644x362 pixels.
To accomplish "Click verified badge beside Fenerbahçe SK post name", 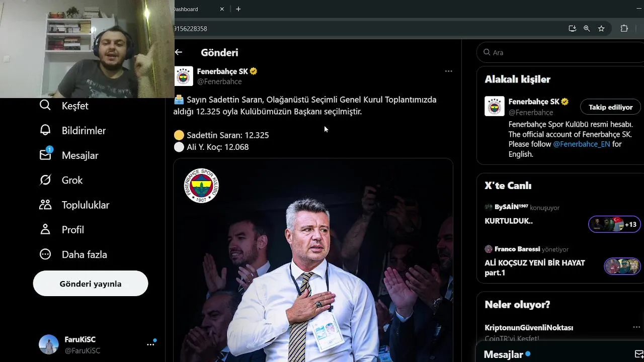I will [254, 71].
